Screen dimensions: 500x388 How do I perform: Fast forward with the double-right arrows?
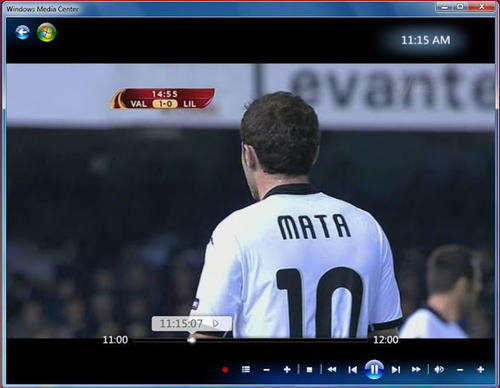[416, 369]
